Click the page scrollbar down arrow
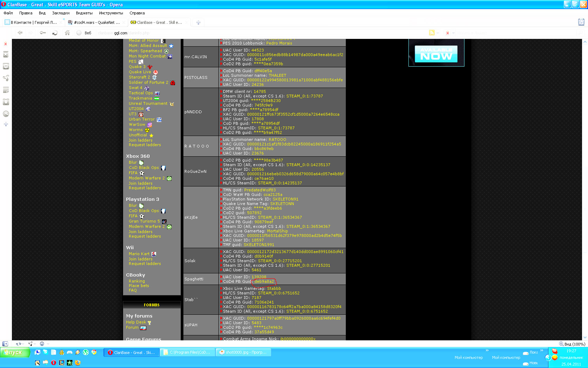The width and height of the screenshot is (588, 368). (x=585, y=338)
